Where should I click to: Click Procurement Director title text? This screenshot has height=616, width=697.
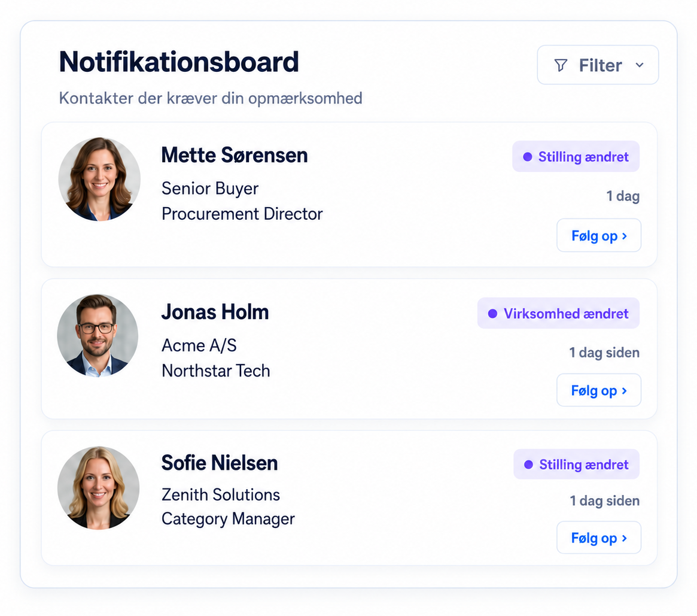pos(242,214)
